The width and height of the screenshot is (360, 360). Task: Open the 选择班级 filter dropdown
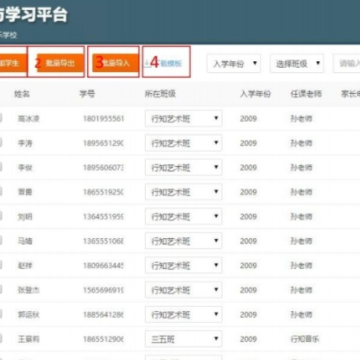point(297,63)
